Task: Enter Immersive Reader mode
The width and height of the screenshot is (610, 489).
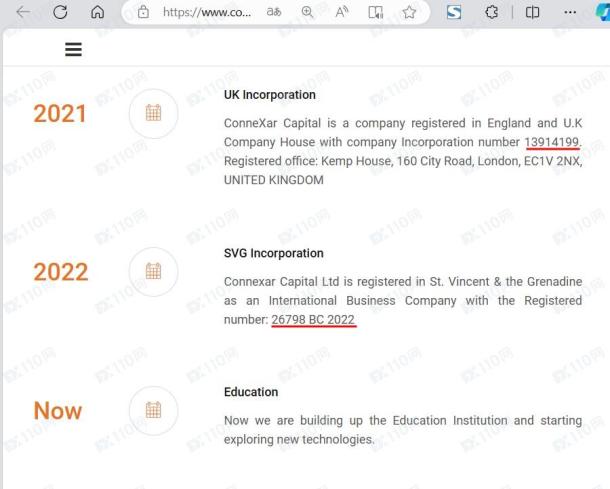Action: tap(375, 12)
